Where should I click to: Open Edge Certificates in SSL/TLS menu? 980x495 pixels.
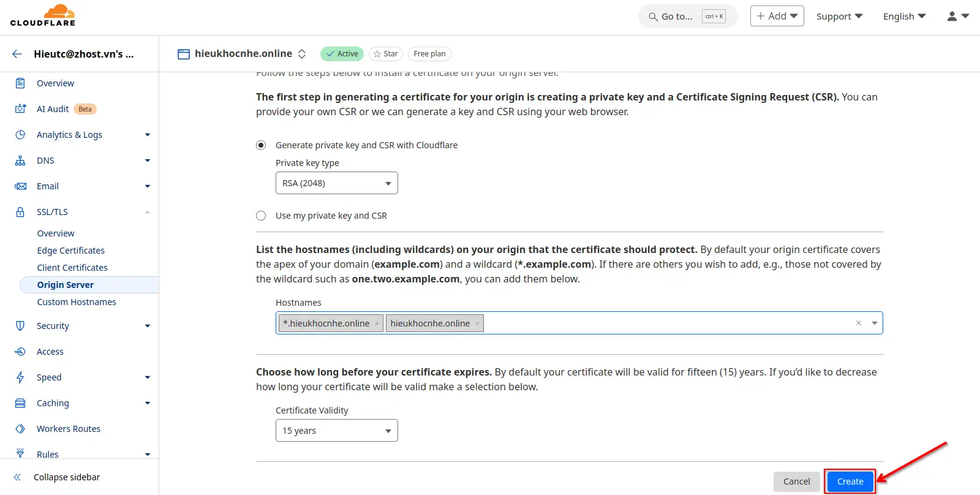coord(70,251)
